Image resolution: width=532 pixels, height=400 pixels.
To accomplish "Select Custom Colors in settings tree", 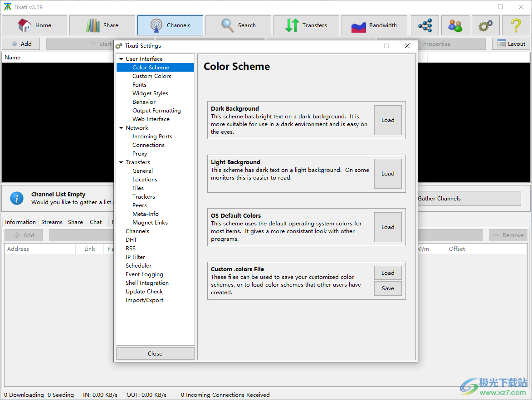I will (151, 76).
